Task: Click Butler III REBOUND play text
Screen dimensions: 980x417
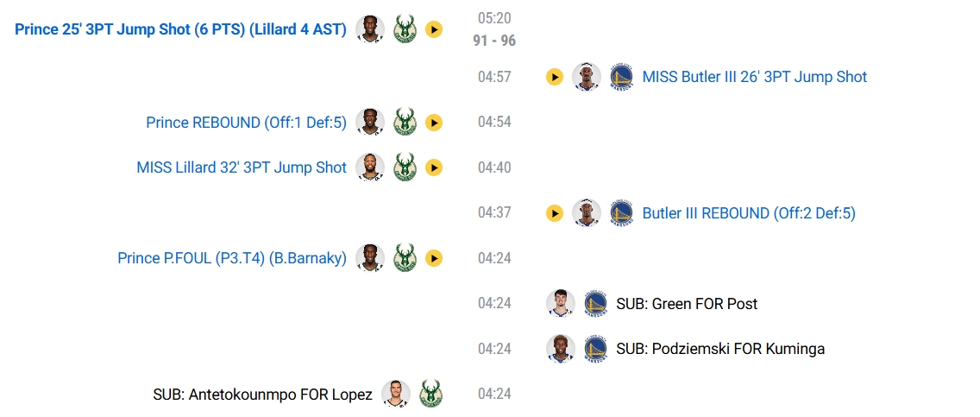Action: (x=748, y=213)
